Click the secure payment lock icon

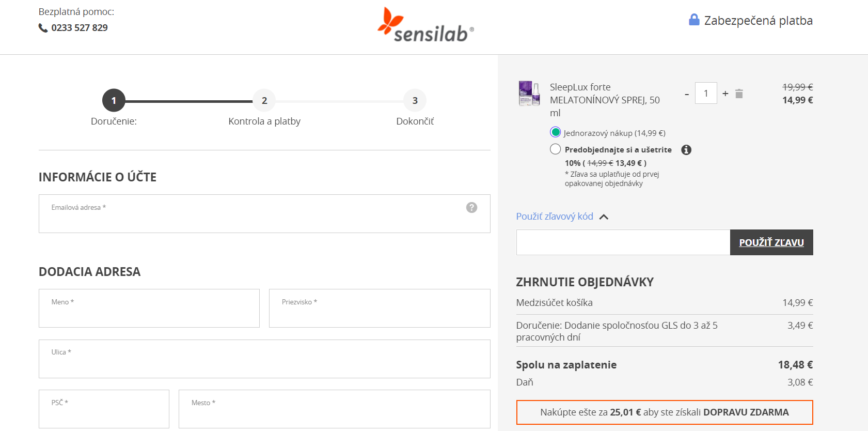point(694,20)
